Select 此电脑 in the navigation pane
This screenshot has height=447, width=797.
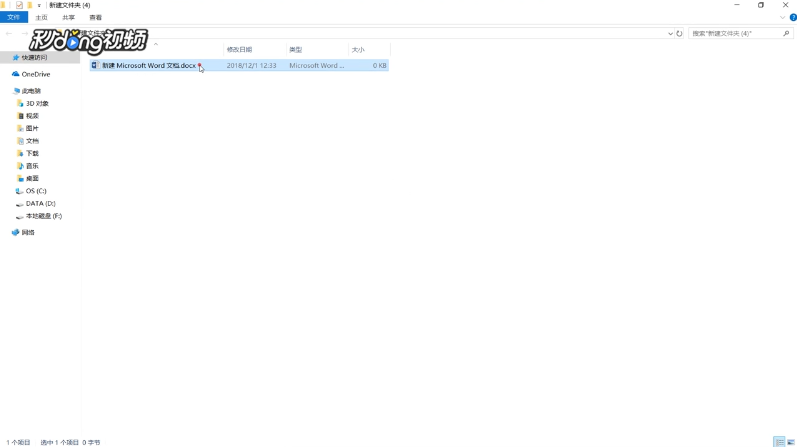pyautogui.click(x=31, y=91)
